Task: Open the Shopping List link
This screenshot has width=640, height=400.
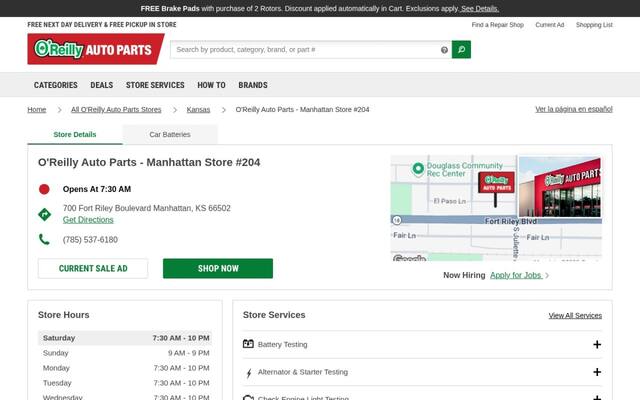Action: coord(594,25)
